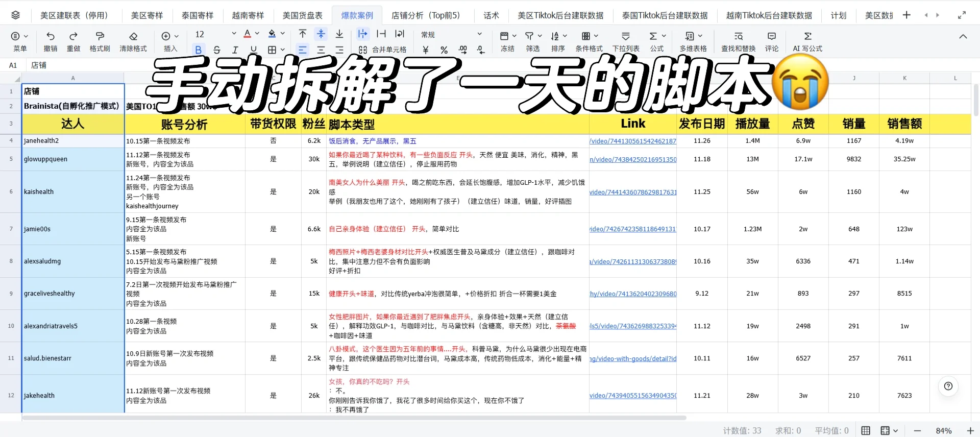Align text to the right
The height and width of the screenshot is (437, 980).
[x=339, y=50]
